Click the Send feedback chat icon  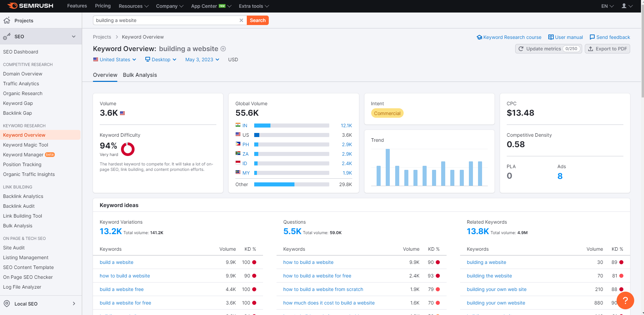coord(592,37)
